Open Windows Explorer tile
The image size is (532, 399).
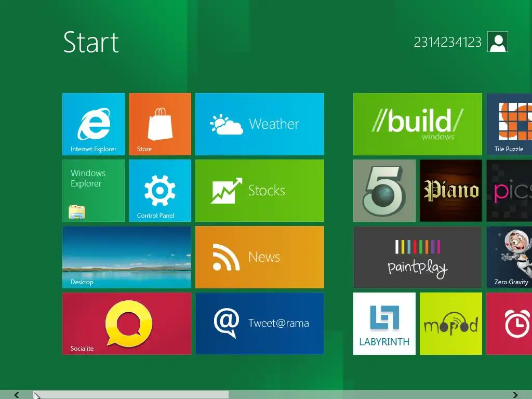tap(94, 190)
